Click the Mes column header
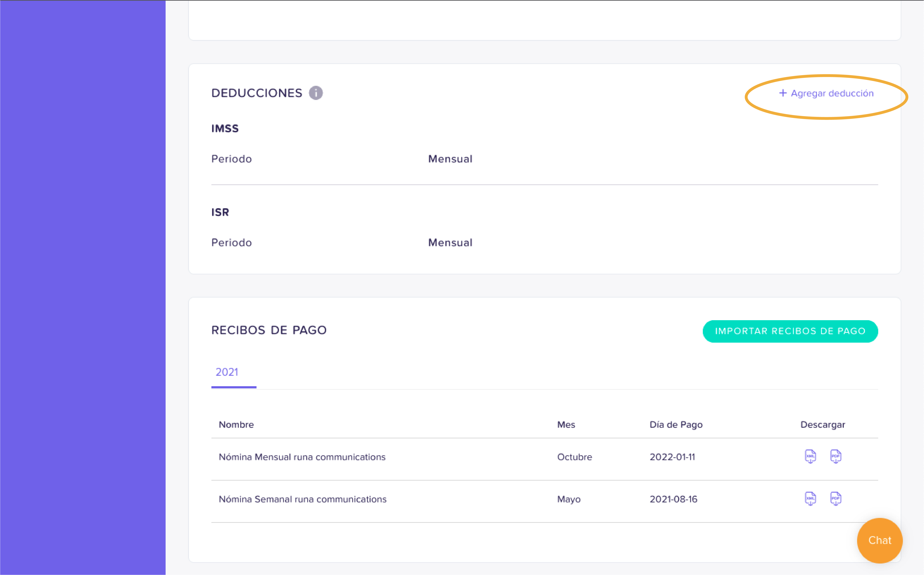Viewport: 924px width, 575px height. pyautogui.click(x=566, y=424)
